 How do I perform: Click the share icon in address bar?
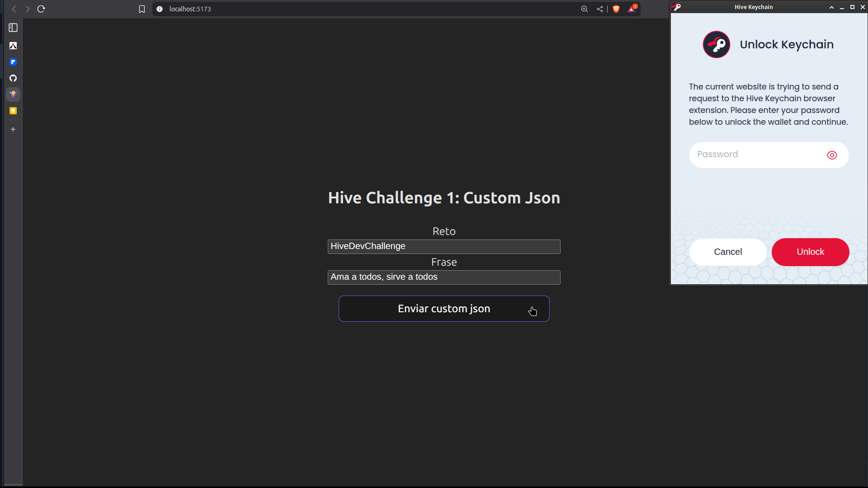coord(600,9)
